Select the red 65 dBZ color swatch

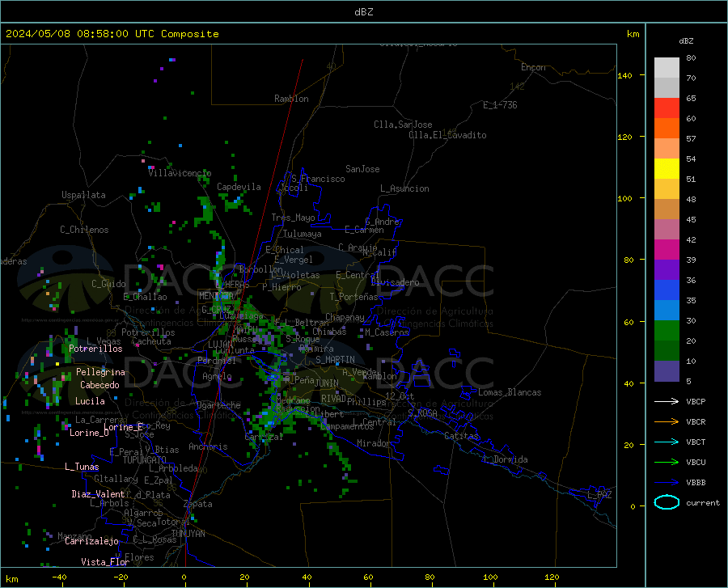pyautogui.click(x=667, y=108)
